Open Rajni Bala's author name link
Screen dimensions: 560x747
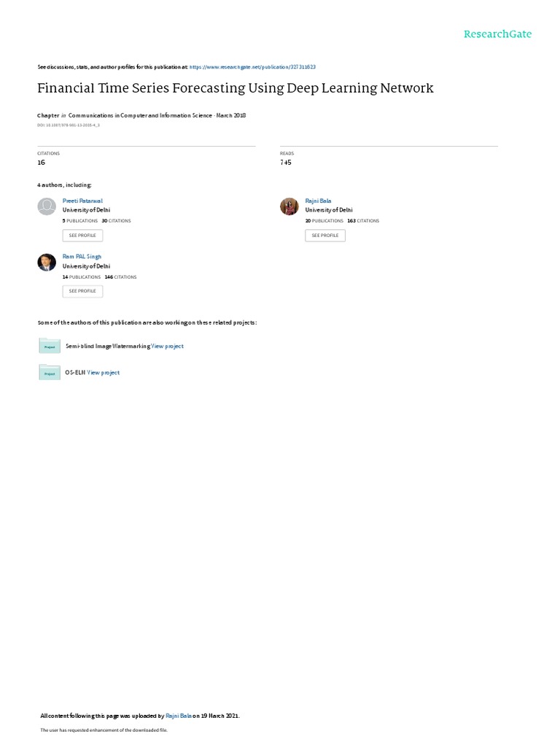pyautogui.click(x=318, y=200)
